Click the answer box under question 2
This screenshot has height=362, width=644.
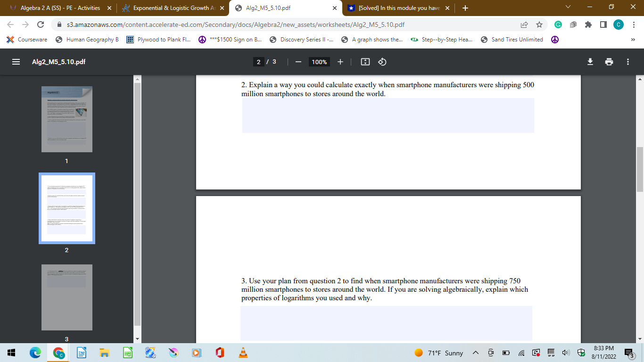tap(388, 115)
